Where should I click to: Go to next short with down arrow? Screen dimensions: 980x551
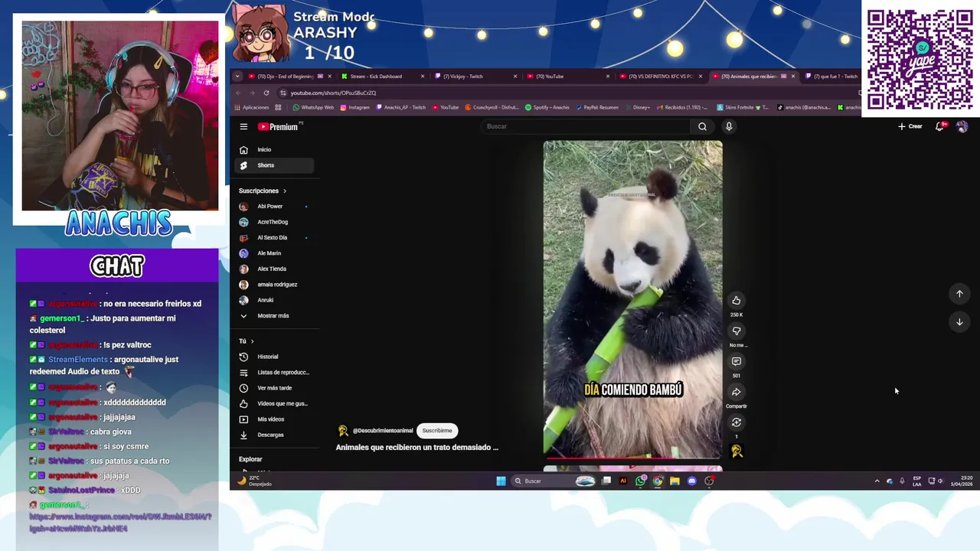[959, 322]
